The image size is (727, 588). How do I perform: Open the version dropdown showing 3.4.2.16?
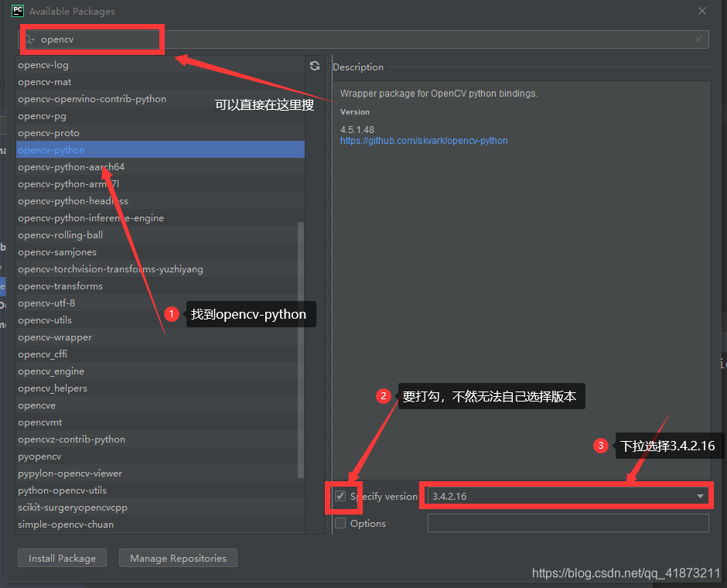[568, 496]
